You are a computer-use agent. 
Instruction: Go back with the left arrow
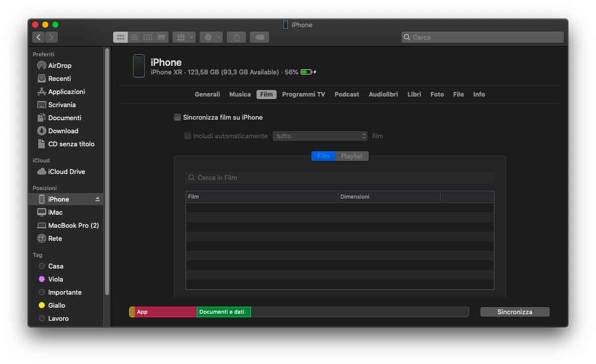tap(38, 37)
